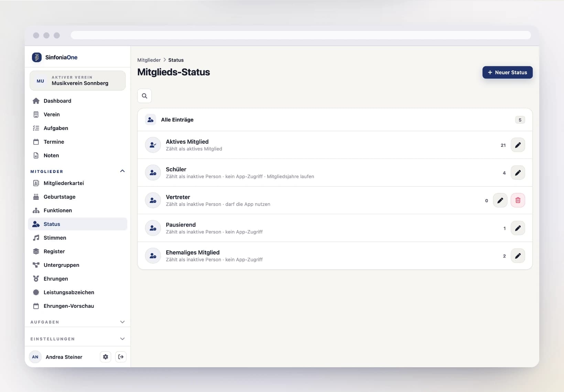Screen dimensions: 564x392
Task: Open Register in the sidebar
Action: pos(78,251)
